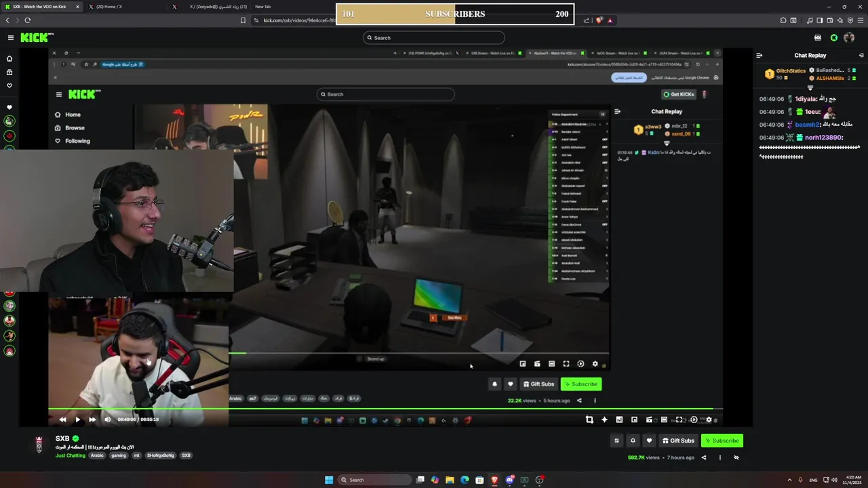868x488 pixels.
Task: Open the green Kick coins icon
Action: tap(834, 38)
